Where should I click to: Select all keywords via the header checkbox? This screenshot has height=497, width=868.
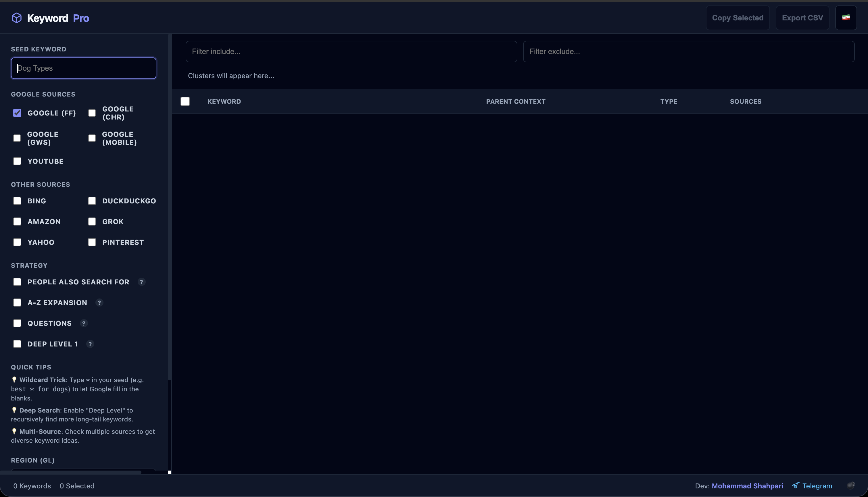pyautogui.click(x=185, y=101)
